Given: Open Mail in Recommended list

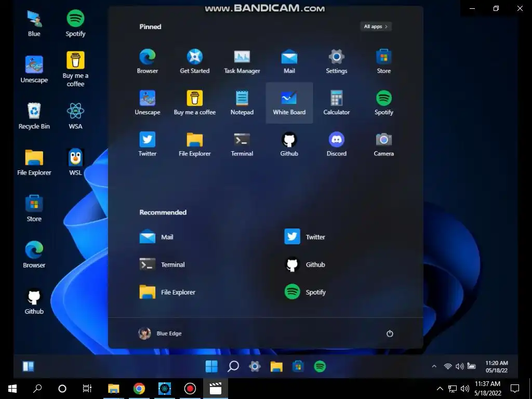Looking at the screenshot, I should click(156, 237).
